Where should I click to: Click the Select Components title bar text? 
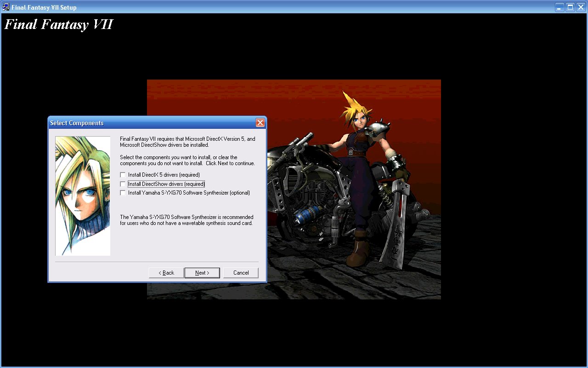(77, 123)
